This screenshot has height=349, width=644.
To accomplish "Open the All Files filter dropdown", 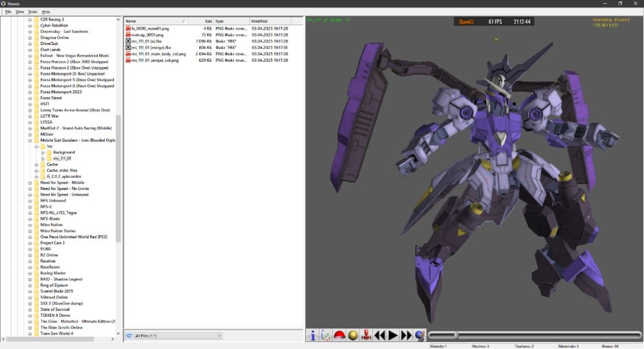I will coord(178,336).
